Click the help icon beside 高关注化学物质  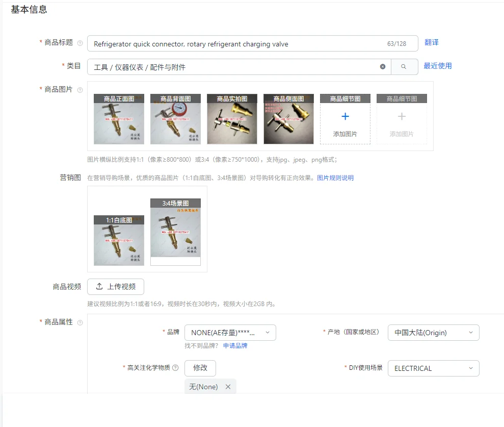point(175,367)
